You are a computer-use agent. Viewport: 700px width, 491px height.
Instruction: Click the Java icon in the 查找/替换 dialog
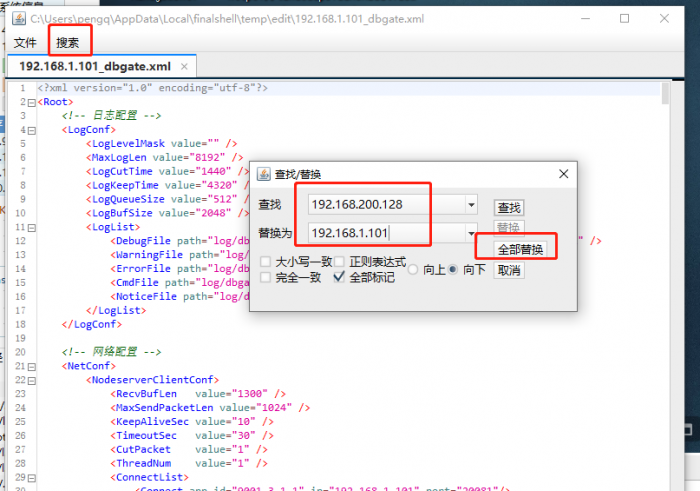[x=263, y=174]
